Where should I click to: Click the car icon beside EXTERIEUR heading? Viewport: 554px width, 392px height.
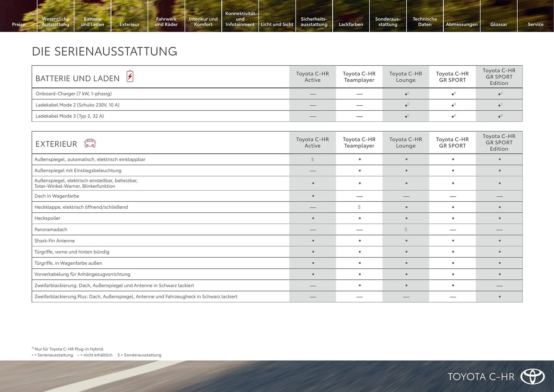pos(90,143)
